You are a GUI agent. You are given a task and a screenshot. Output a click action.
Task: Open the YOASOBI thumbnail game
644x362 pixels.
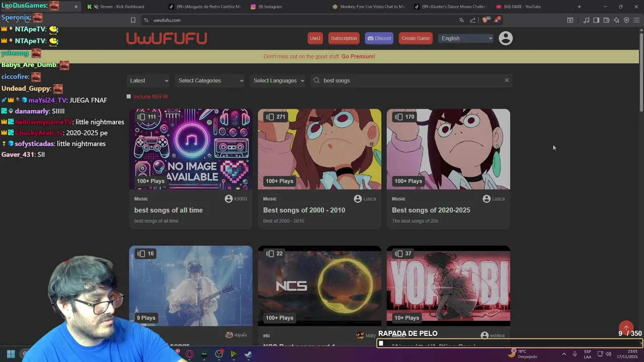point(448,286)
